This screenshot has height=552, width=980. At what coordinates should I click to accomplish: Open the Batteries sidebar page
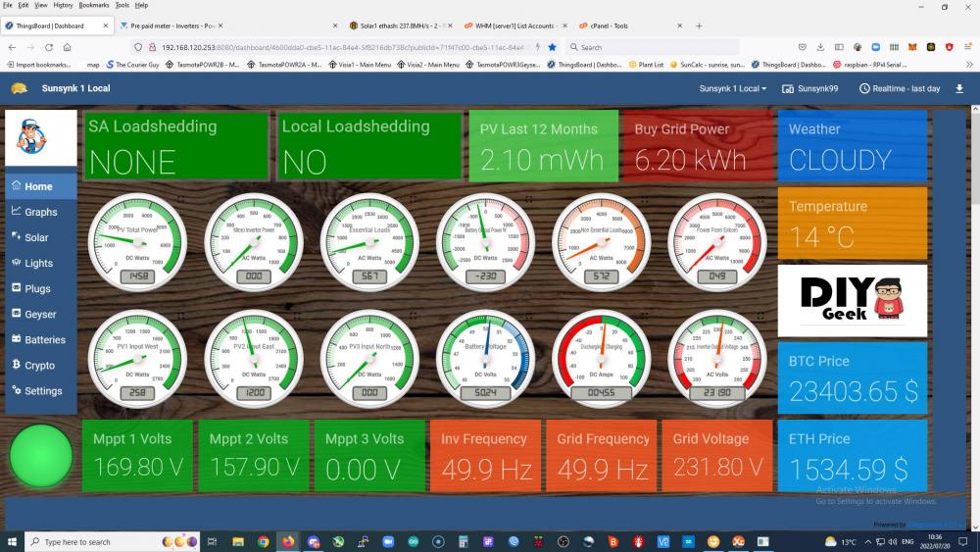(40, 340)
